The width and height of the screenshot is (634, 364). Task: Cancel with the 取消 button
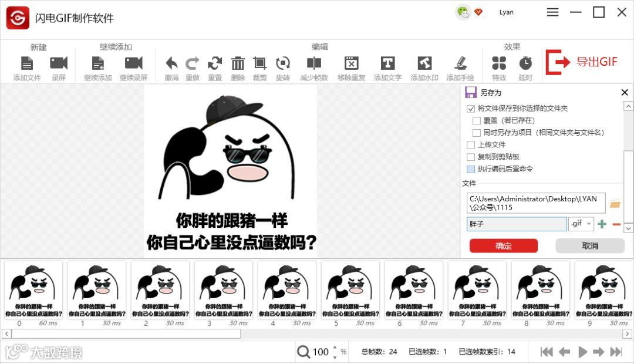[x=590, y=245]
